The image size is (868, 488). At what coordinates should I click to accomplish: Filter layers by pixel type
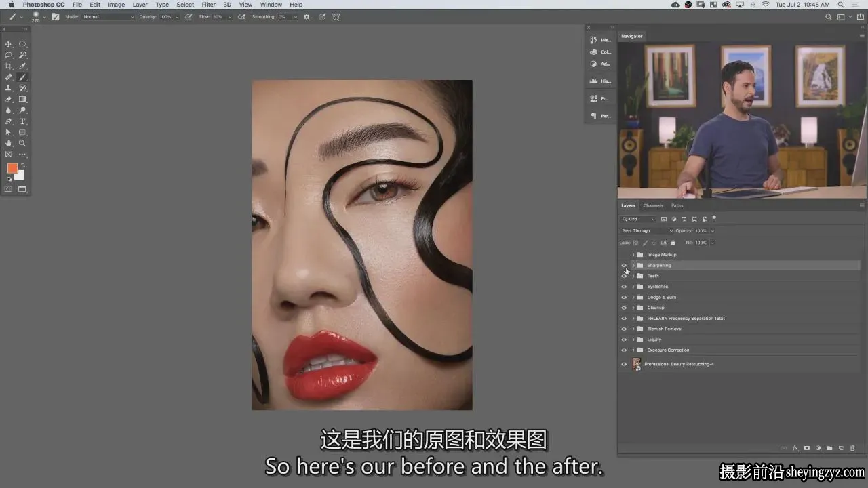(663, 219)
